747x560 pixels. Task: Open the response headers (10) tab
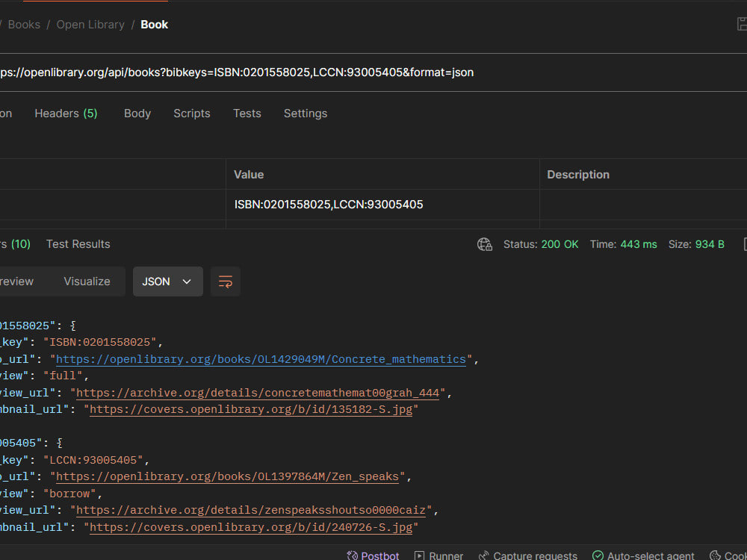pyautogui.click(x=15, y=244)
